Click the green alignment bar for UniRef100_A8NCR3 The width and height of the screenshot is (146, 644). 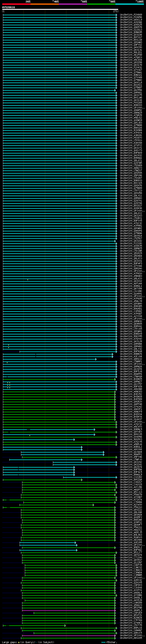coord(59,392)
